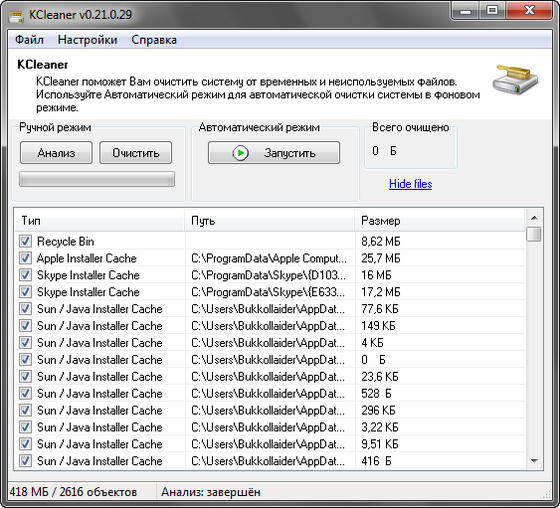Toggle checkbox of the 416 Б Java row
Screen dimensions: 560x508
[25, 461]
